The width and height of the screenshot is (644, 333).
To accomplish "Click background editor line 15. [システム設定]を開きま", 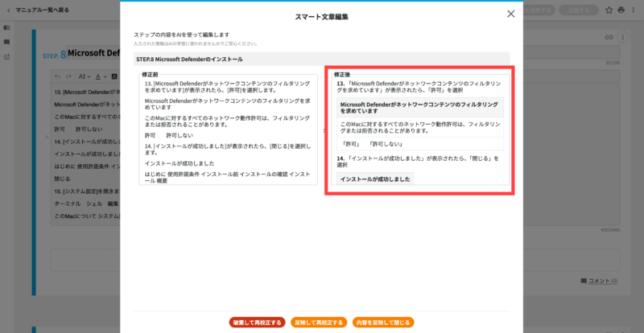I will coord(87,191).
